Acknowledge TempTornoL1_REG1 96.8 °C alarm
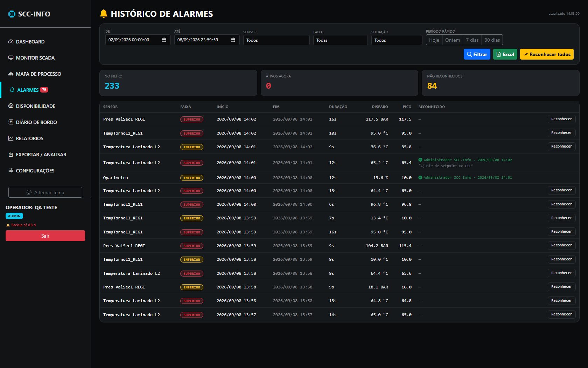 click(x=561, y=204)
